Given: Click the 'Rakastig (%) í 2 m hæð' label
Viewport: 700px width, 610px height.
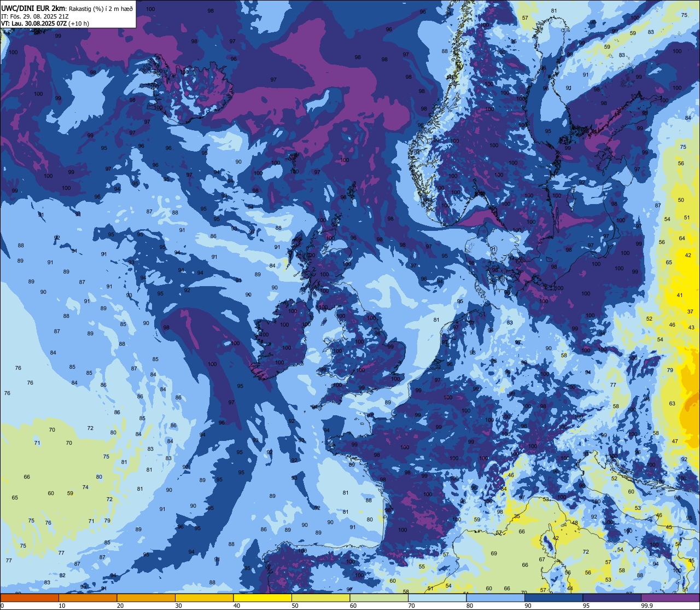Looking at the screenshot, I should click(101, 9).
